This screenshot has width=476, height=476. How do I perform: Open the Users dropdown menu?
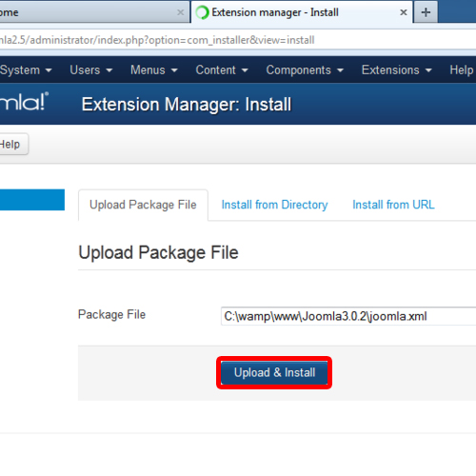(x=91, y=70)
